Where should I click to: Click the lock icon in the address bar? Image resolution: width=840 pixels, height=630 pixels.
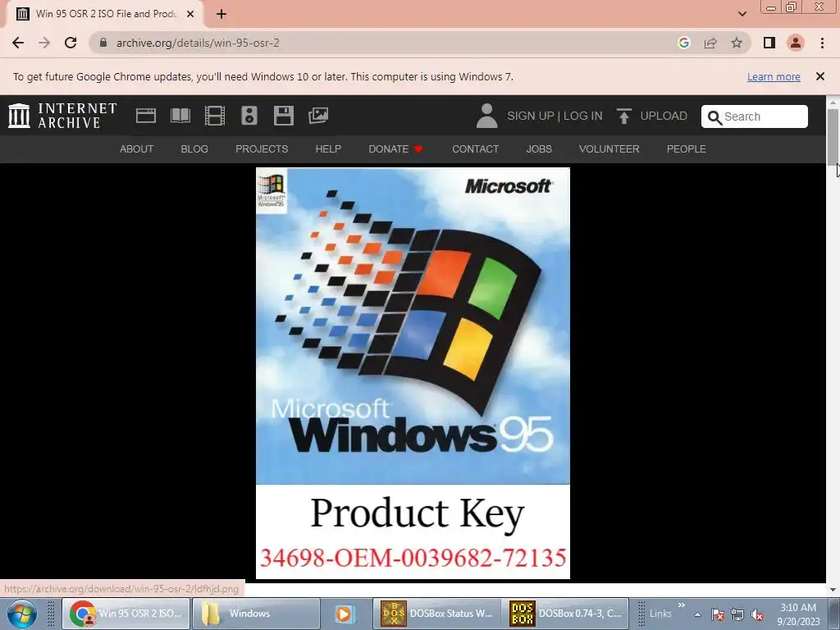pos(103,43)
